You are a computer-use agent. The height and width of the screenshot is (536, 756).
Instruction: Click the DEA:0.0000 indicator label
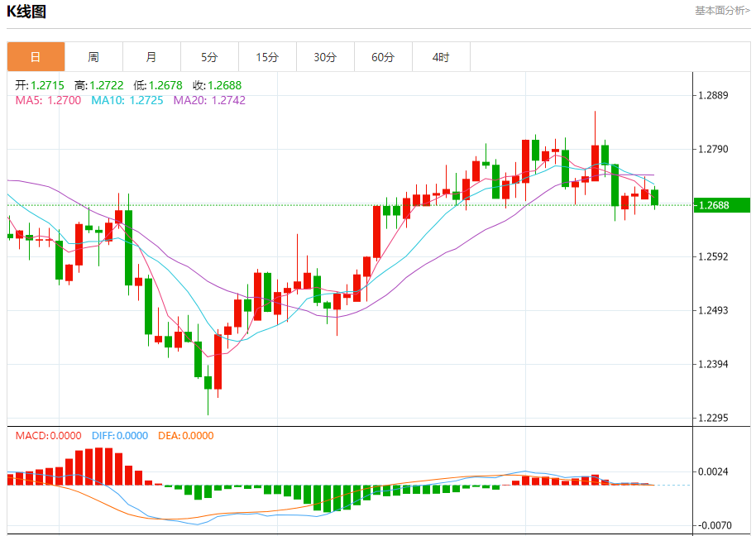[x=185, y=436]
